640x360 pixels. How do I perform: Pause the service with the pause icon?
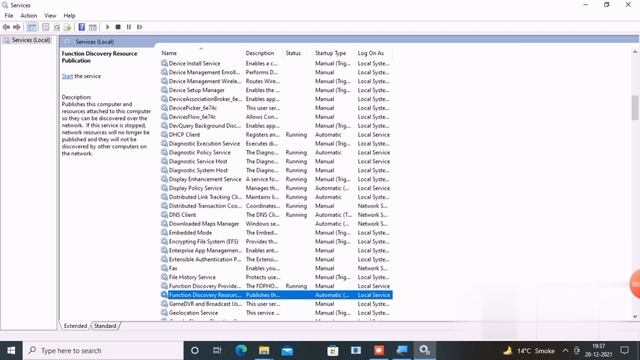tap(129, 27)
